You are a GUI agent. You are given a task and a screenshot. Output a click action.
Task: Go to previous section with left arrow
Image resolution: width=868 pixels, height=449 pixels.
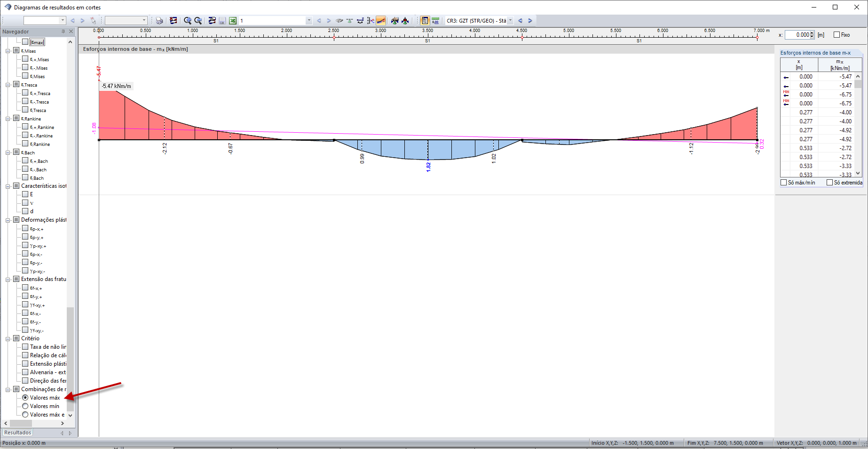click(x=319, y=21)
